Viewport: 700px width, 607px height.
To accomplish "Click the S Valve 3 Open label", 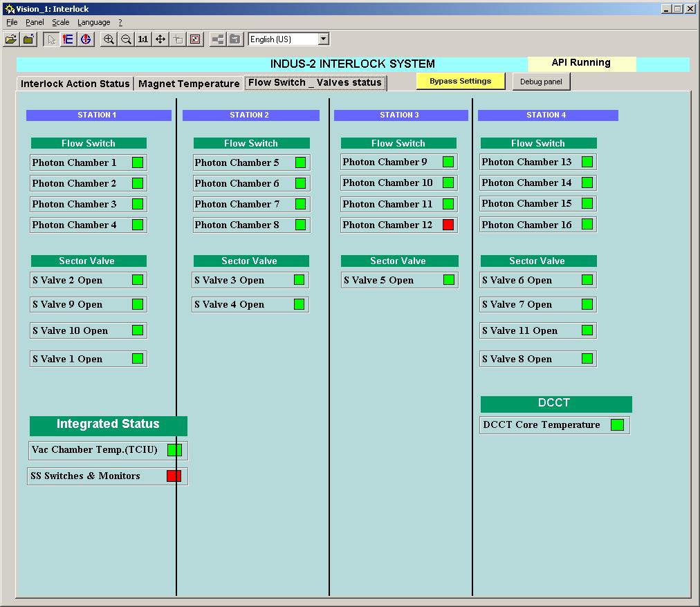I will pos(230,280).
